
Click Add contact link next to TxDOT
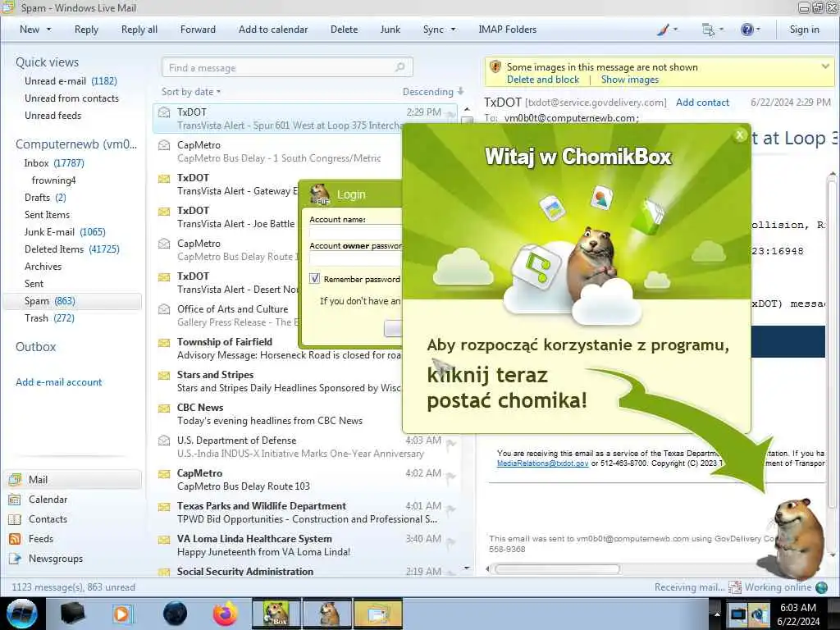tap(702, 103)
